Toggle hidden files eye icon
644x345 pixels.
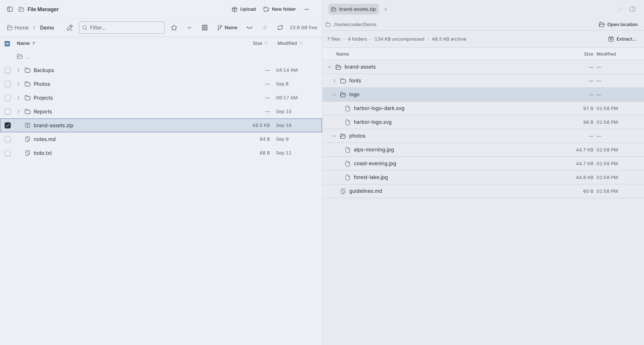(x=250, y=27)
